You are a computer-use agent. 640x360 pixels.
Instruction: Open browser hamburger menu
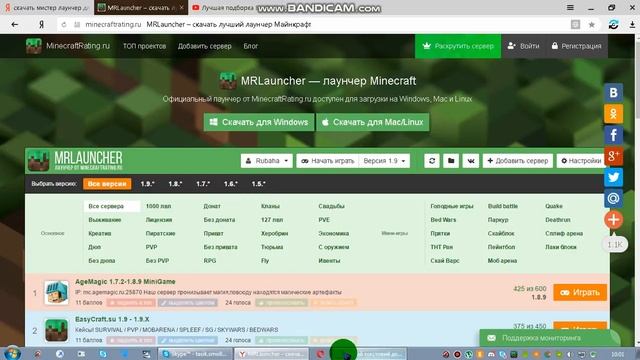[x=570, y=7]
